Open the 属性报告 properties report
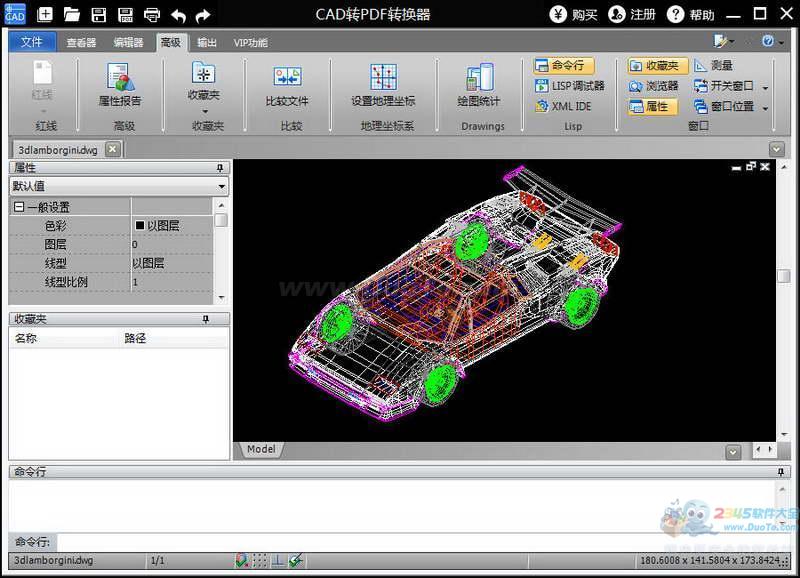This screenshot has height=578, width=800. click(x=120, y=84)
